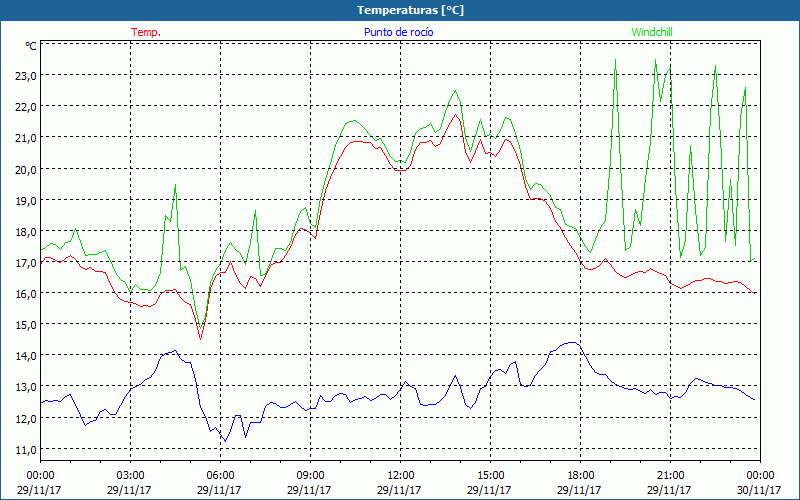Screen dimensions: 800x500
Task: Click the '29/11/17' date under 21:00
Action: pos(669,490)
